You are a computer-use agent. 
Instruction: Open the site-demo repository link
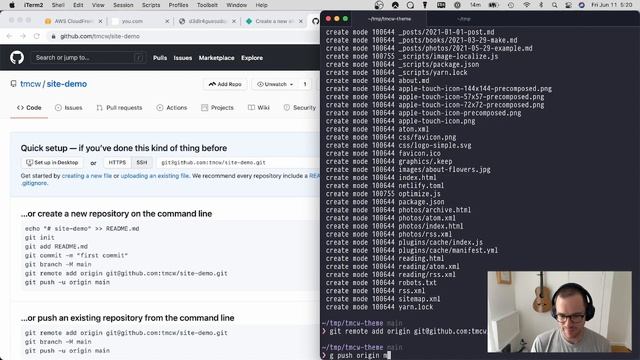[67, 84]
